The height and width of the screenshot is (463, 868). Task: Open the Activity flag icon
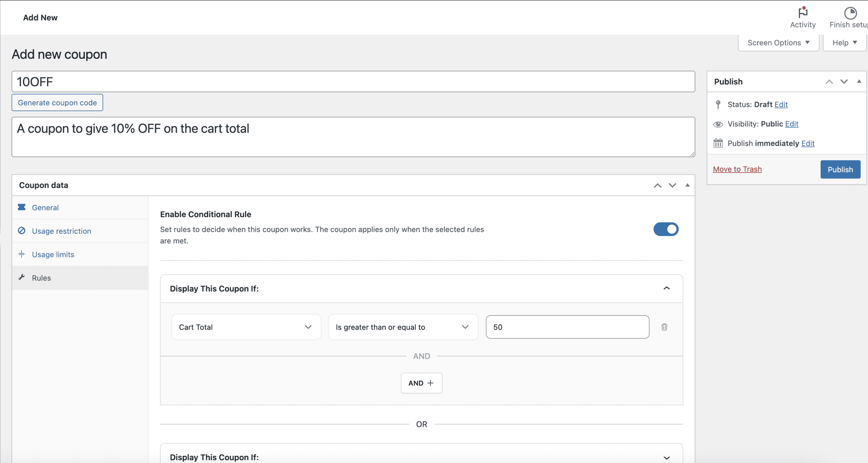tap(803, 13)
